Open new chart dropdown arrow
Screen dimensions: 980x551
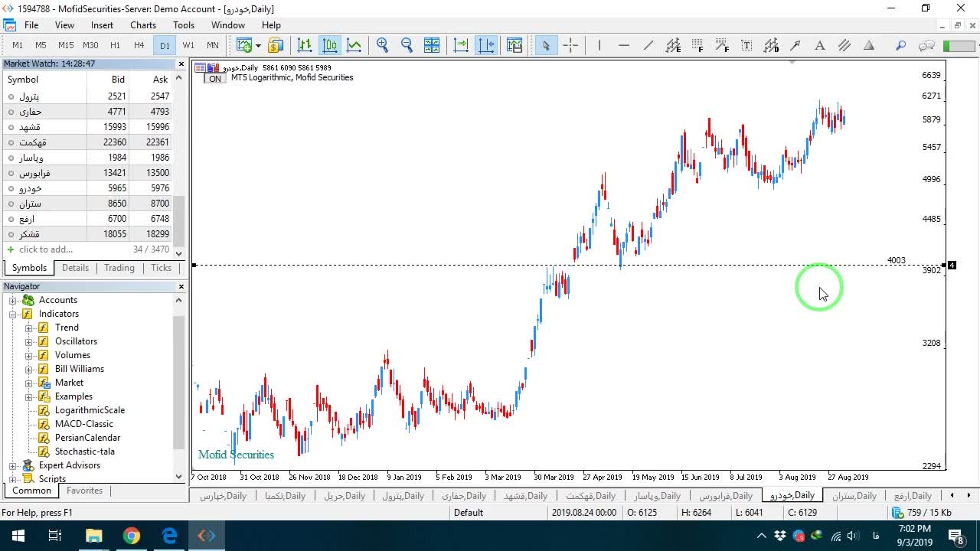point(258,45)
